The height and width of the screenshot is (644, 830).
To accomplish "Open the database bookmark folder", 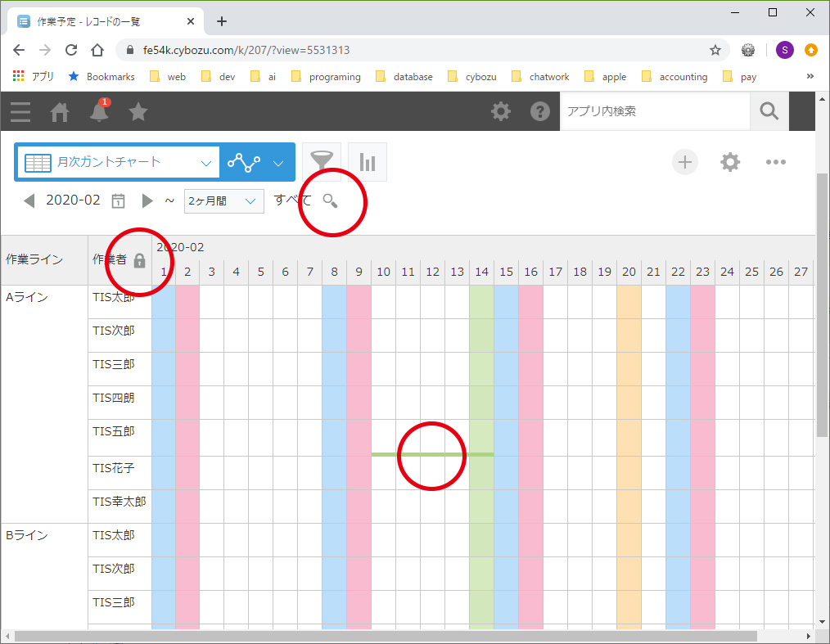I will pyautogui.click(x=404, y=77).
